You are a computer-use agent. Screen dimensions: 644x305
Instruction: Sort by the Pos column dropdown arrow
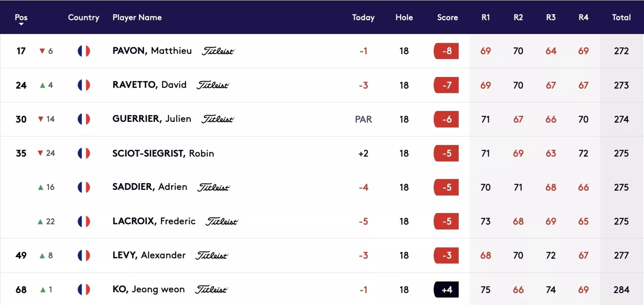(21, 24)
